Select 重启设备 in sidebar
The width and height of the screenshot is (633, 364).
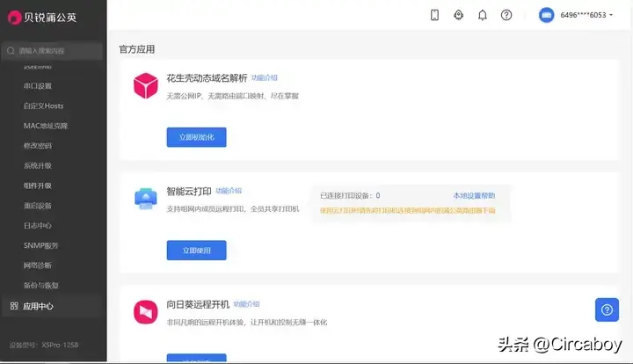pyautogui.click(x=38, y=206)
